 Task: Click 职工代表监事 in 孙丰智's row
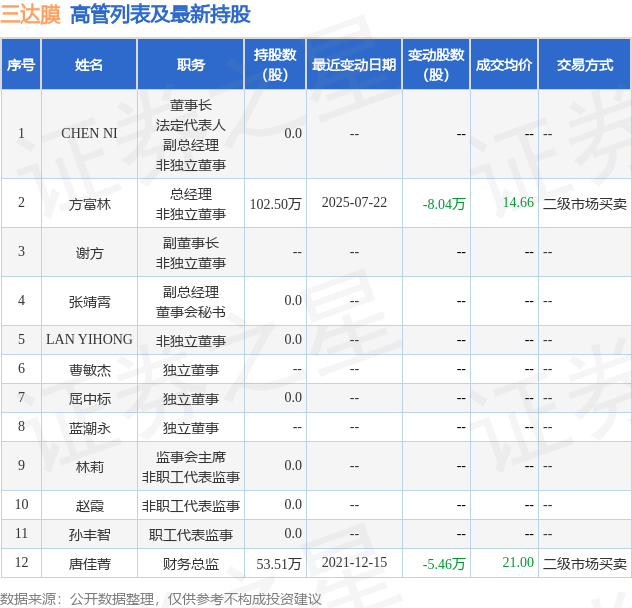click(191, 535)
